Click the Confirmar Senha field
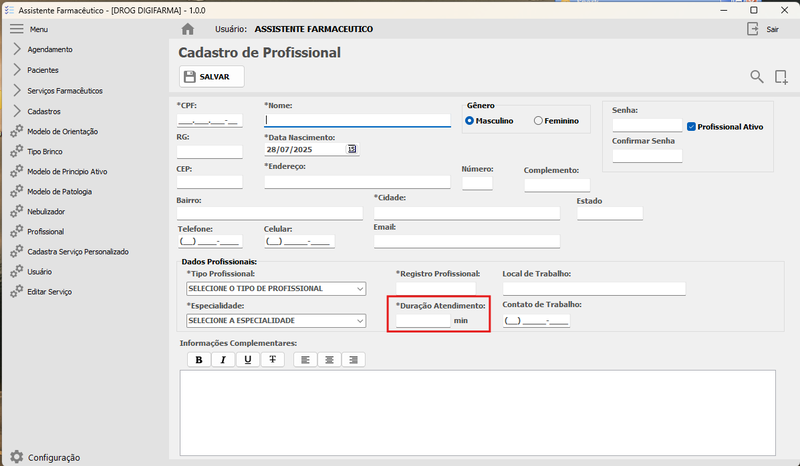This screenshot has height=466, width=800. 647,156
